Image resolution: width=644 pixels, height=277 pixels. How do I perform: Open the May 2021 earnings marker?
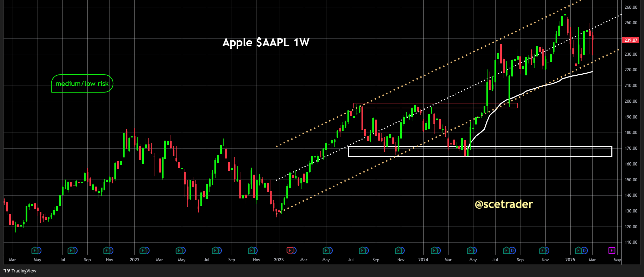(35, 250)
